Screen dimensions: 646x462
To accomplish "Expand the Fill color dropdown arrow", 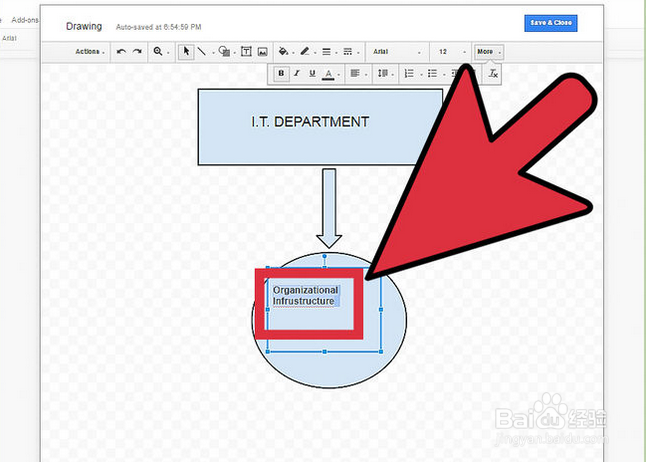I will pos(293,53).
